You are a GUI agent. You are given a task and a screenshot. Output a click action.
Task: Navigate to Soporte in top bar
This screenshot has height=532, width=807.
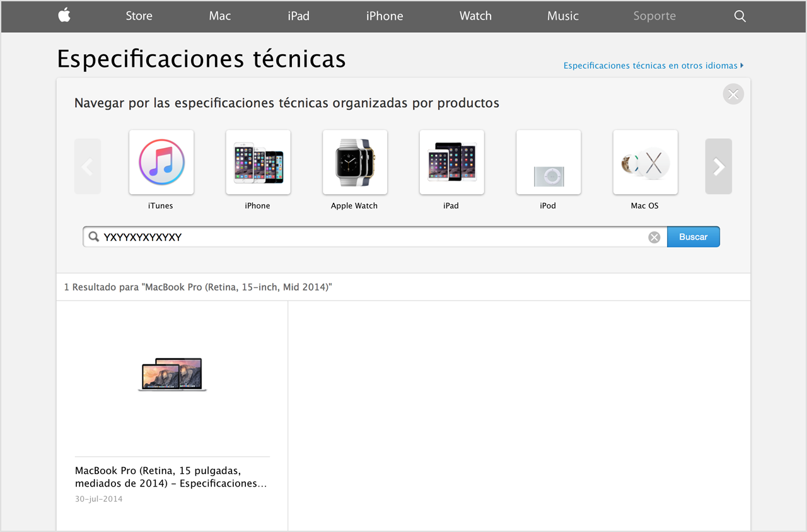(654, 16)
